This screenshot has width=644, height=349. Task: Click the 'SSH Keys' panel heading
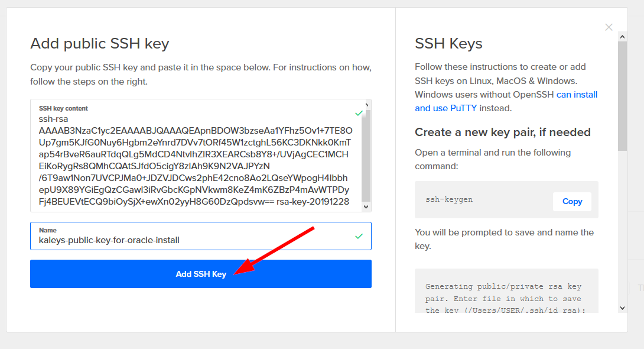tap(448, 43)
